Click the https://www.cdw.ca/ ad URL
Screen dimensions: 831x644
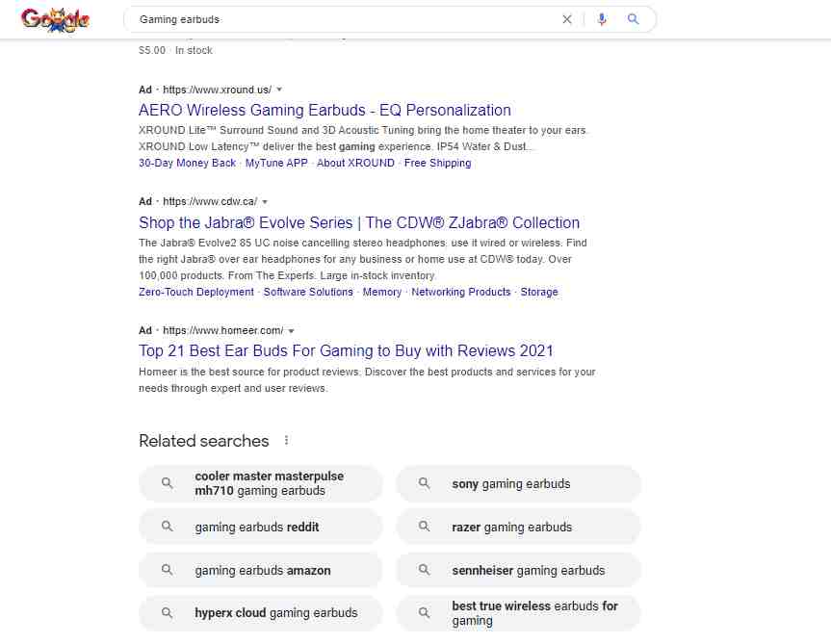[x=209, y=202]
